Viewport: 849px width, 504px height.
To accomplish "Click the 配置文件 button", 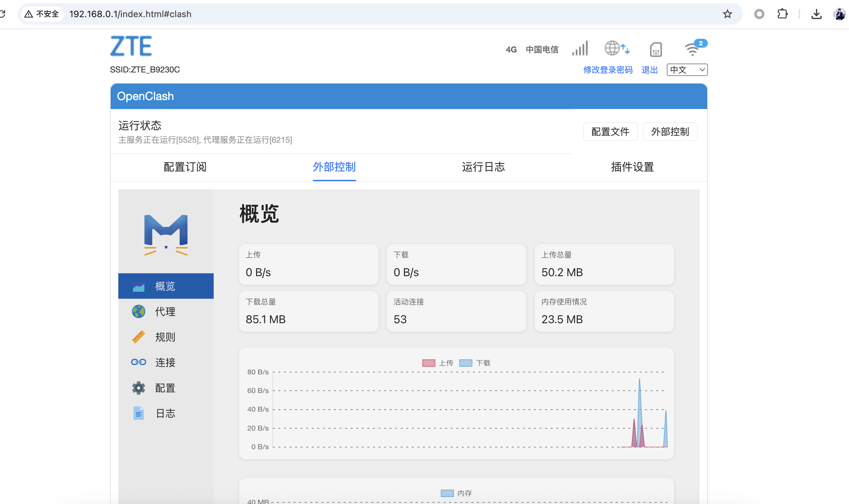I will [x=611, y=132].
